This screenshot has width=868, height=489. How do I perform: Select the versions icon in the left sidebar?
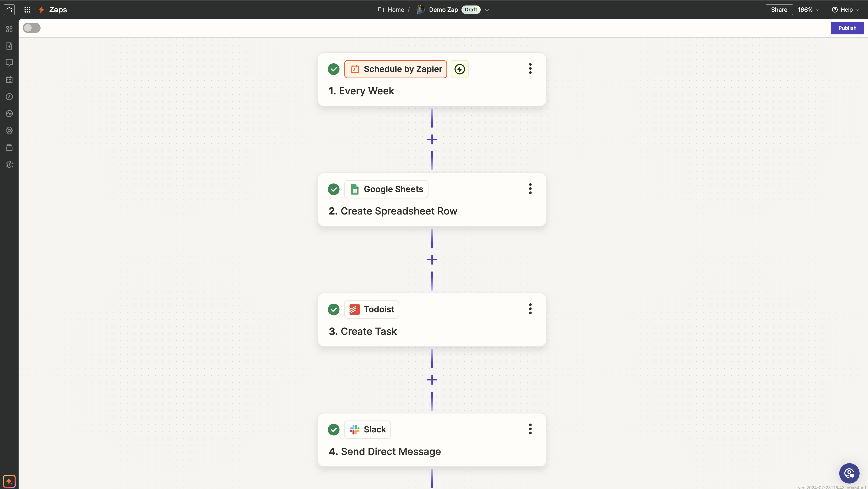point(9,147)
